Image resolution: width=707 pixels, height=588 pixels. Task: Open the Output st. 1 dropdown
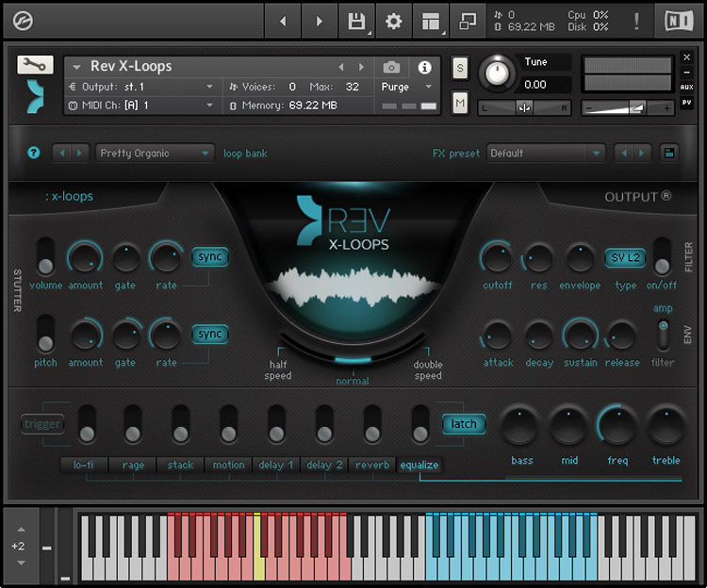click(141, 87)
